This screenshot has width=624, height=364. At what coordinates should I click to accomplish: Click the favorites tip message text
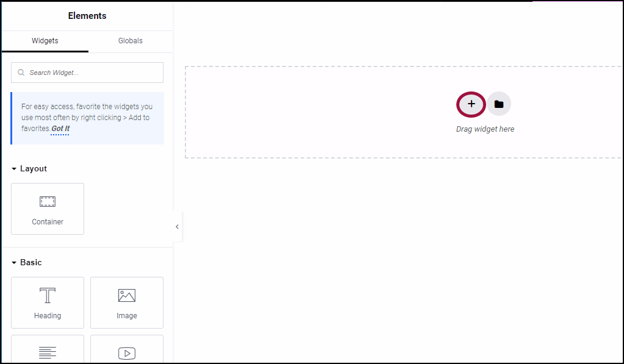[x=87, y=112]
